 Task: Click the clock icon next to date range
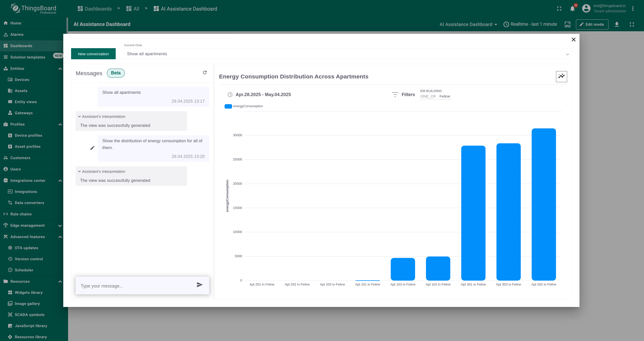coord(230,95)
